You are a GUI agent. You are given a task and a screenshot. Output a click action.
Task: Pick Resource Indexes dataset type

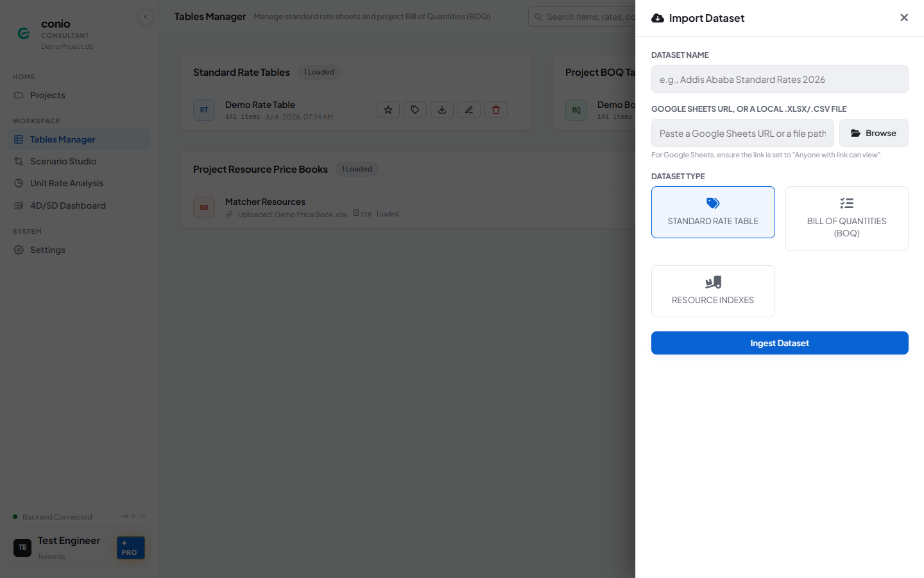(713, 291)
